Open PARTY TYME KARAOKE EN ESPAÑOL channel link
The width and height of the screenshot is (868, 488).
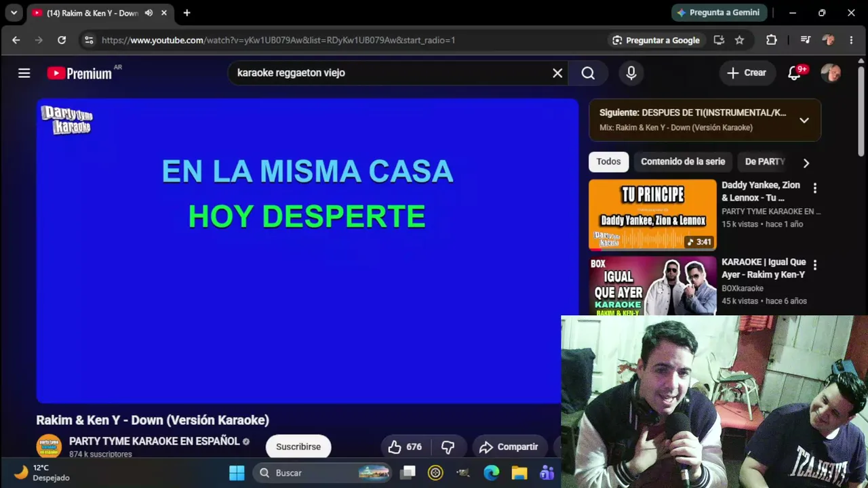(x=155, y=441)
